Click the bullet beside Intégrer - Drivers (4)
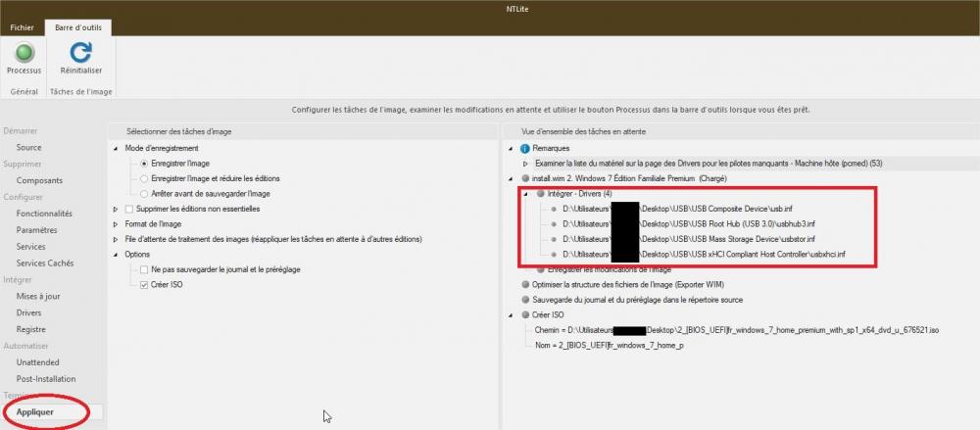980x430 pixels. click(540, 194)
